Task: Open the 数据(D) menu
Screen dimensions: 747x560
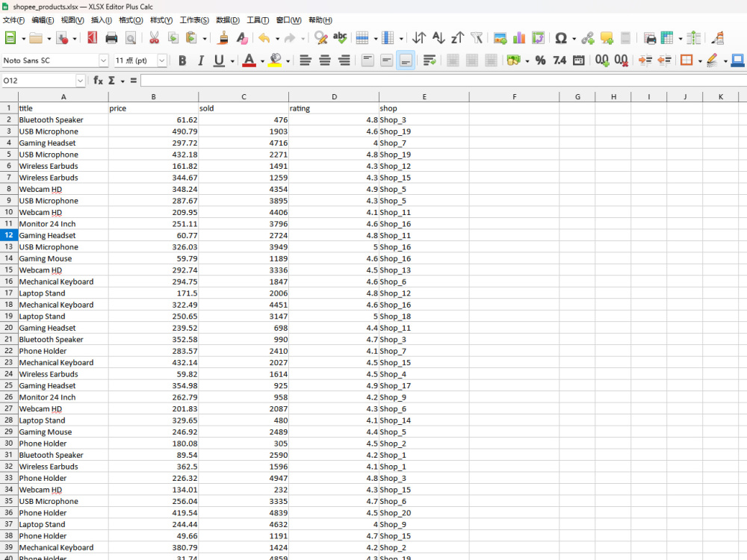Action: (x=228, y=20)
